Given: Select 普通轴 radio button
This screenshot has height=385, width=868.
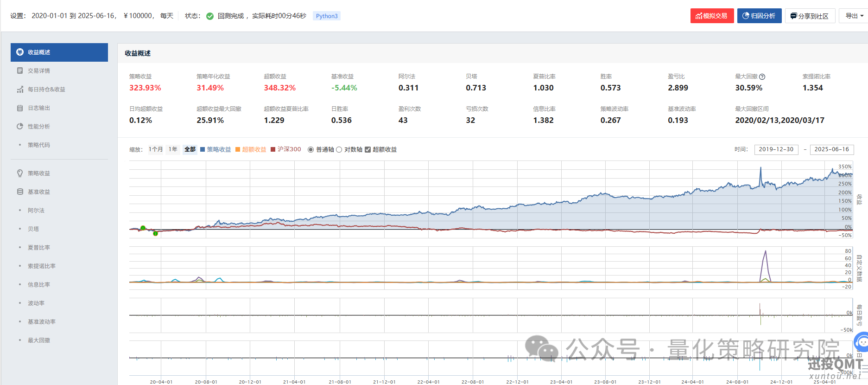Looking at the screenshot, I should point(311,149).
